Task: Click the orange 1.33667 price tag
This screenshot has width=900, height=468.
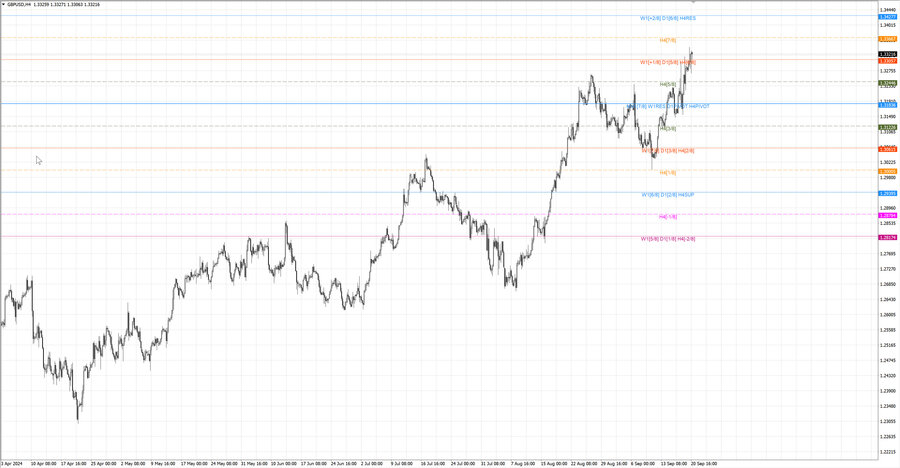Action: (887, 39)
